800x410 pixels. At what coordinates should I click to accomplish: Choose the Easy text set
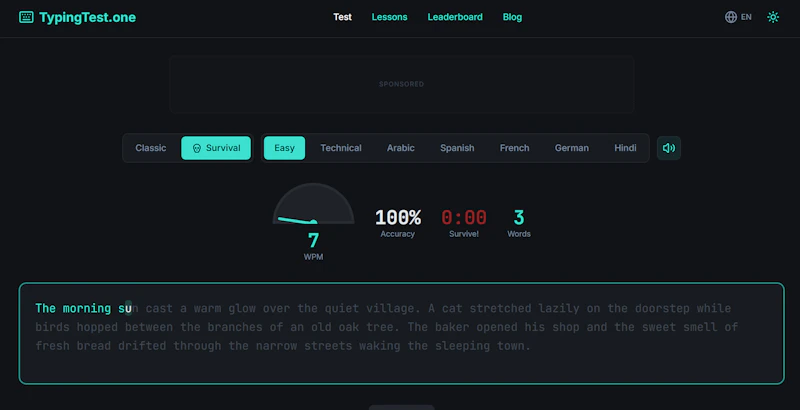[284, 148]
